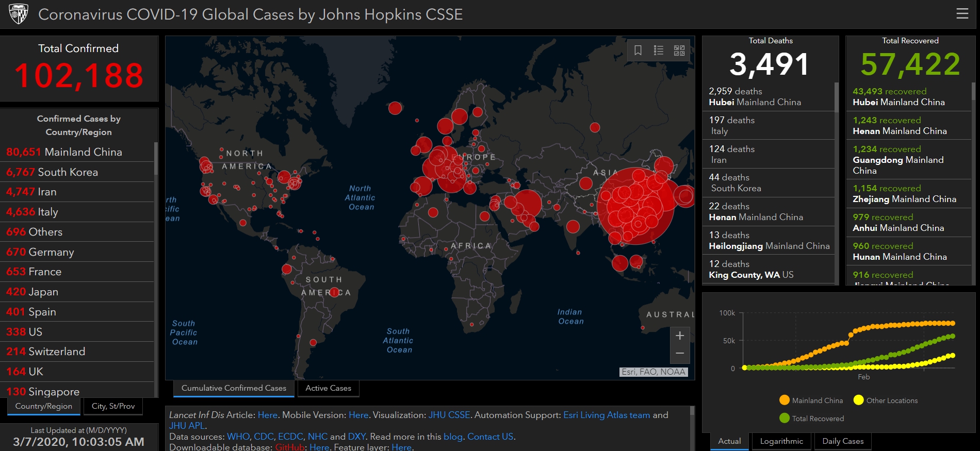Zoom in on the map

[x=680, y=336]
